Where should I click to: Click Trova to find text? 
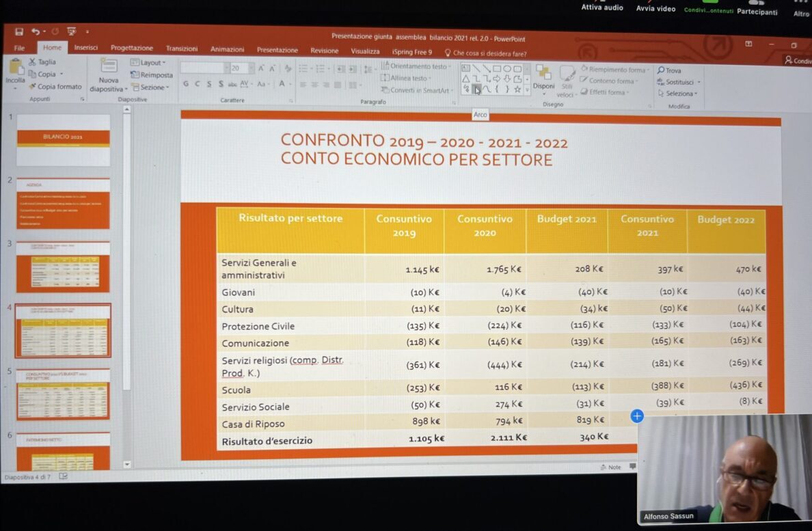[x=669, y=70]
